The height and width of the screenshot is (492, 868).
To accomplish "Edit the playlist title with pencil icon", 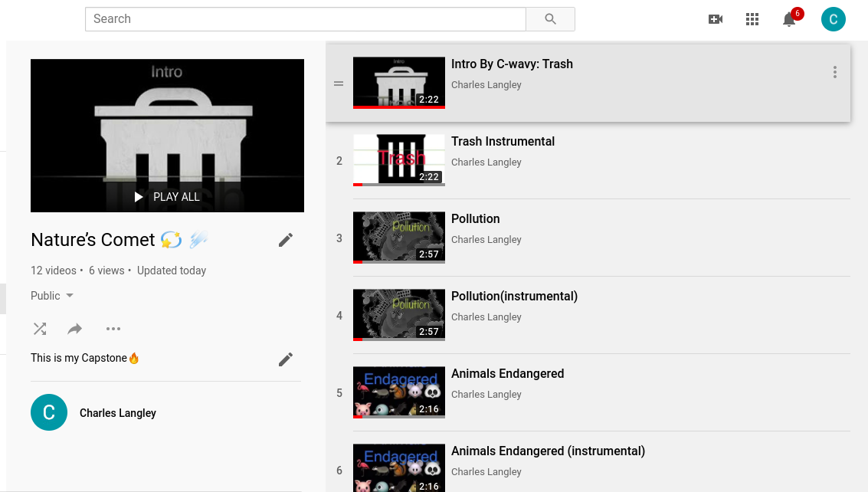I will (286, 240).
